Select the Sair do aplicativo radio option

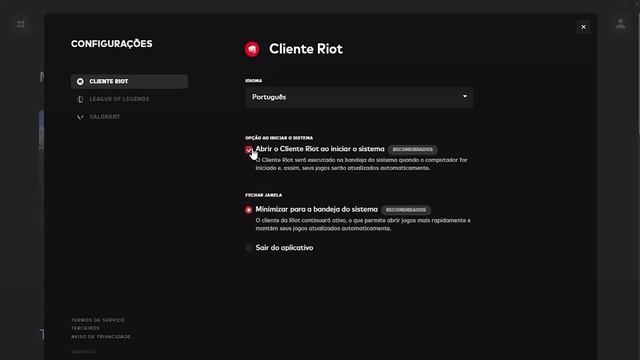(249, 248)
